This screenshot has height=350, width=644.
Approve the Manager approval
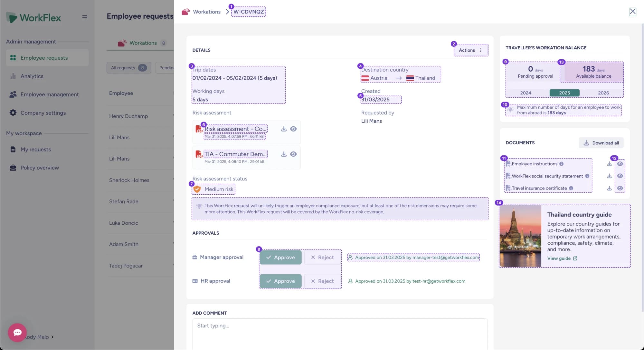(x=281, y=258)
